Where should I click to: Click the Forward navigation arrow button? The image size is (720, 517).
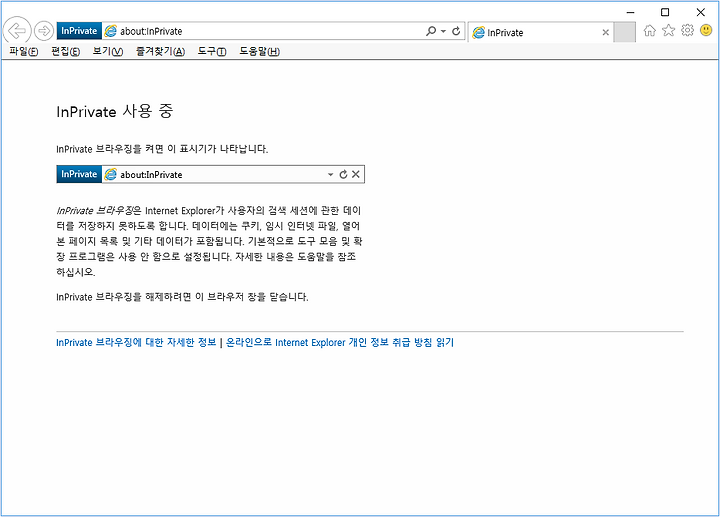pos(44,31)
